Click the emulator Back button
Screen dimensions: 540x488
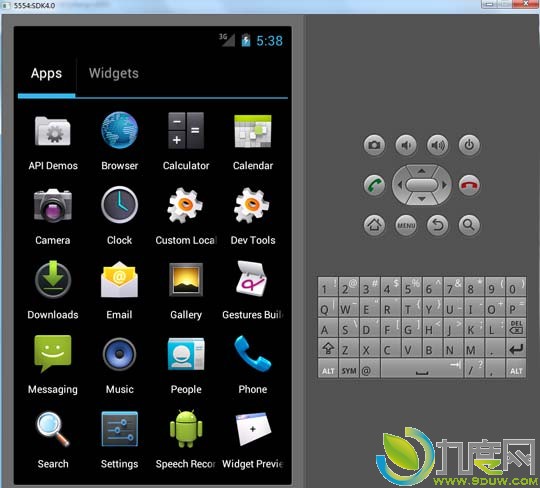click(437, 225)
